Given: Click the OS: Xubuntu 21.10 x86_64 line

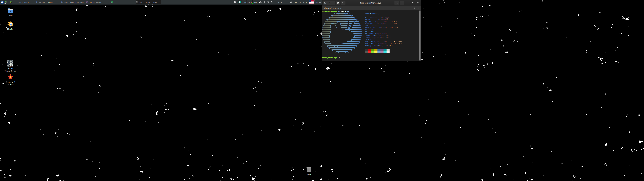Looking at the screenshot, I should [x=377, y=17].
